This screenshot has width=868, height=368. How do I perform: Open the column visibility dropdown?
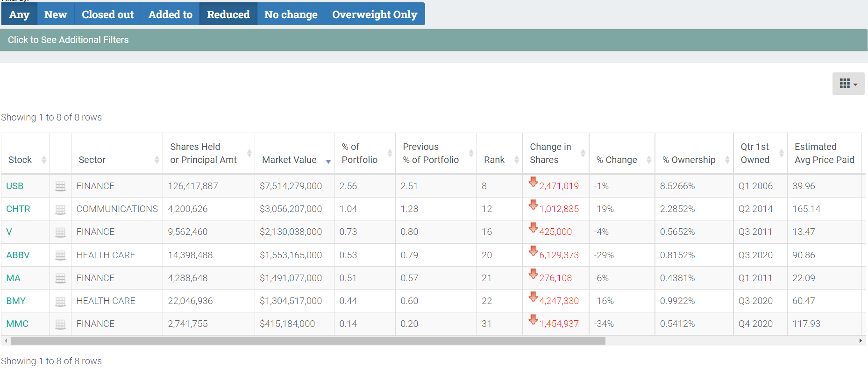[x=848, y=84]
